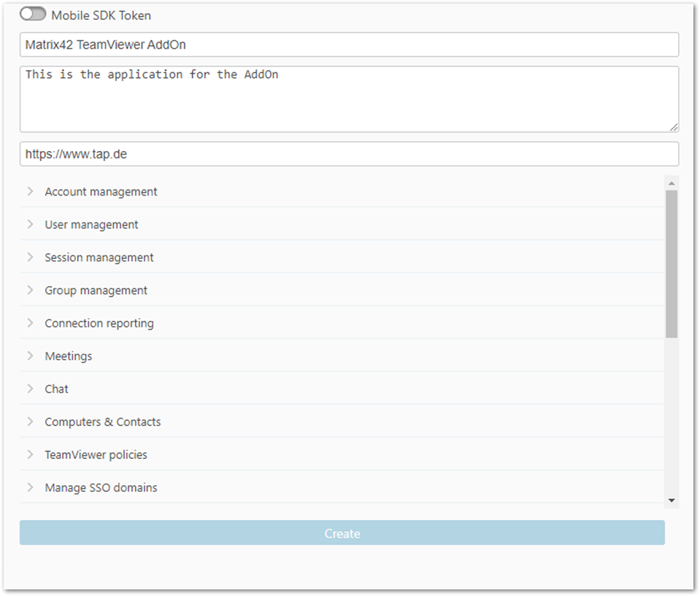Click the Create button

[x=342, y=533]
